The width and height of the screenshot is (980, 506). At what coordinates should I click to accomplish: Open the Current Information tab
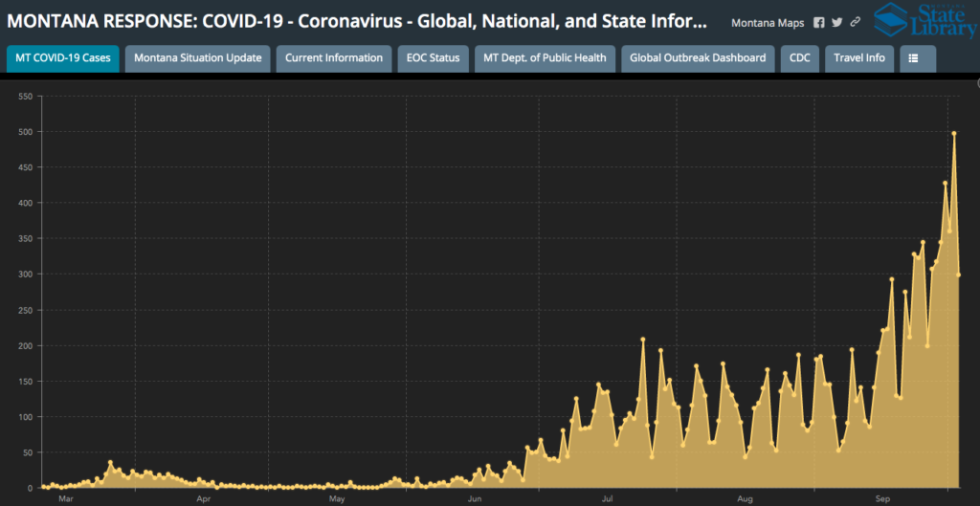(334, 58)
